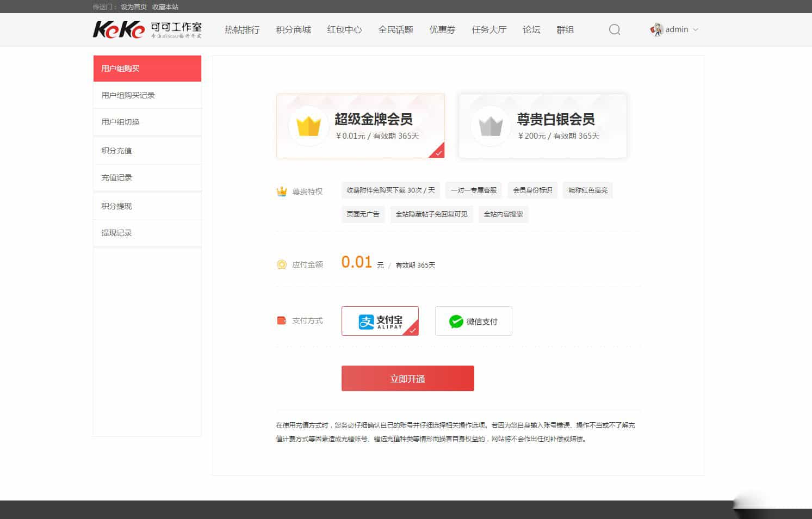Click the 全站内容搜索 privilege tag

tap(503, 214)
